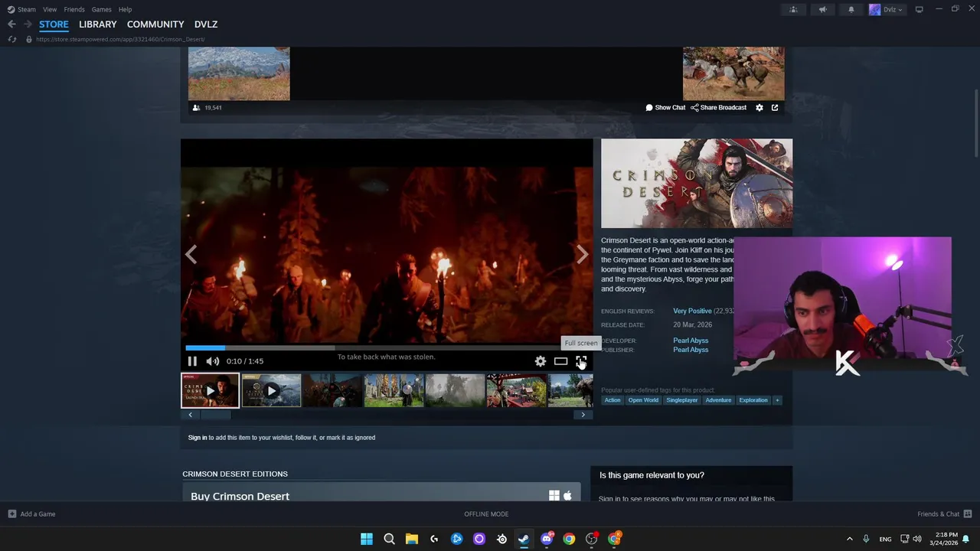
Task: Open the Pearl Abyss developer link
Action: pos(691,341)
